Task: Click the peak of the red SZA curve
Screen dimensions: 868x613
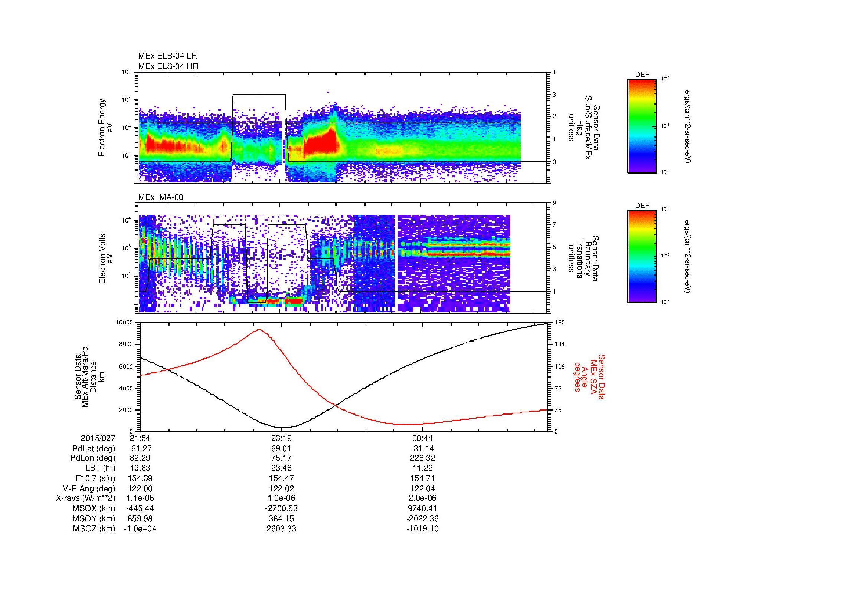Action: [x=259, y=329]
